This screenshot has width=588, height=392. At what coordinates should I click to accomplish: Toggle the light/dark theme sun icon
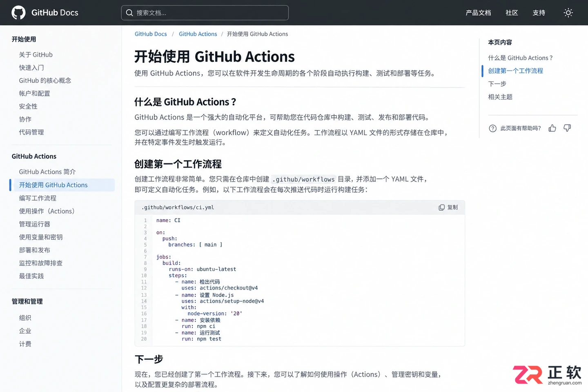tap(568, 13)
